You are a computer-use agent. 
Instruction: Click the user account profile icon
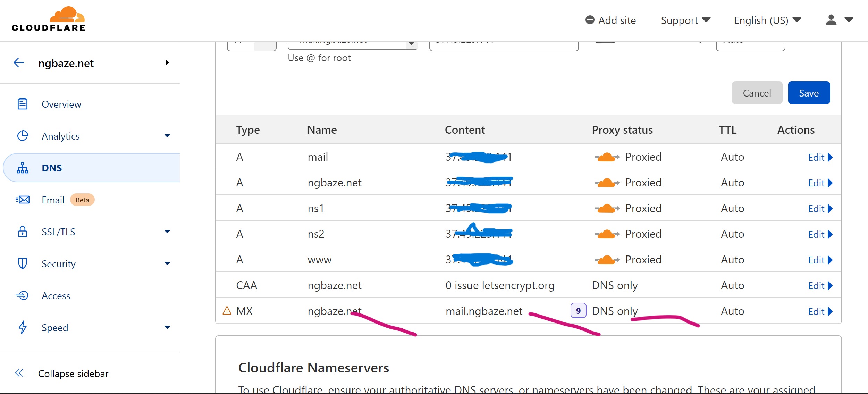[x=831, y=20]
